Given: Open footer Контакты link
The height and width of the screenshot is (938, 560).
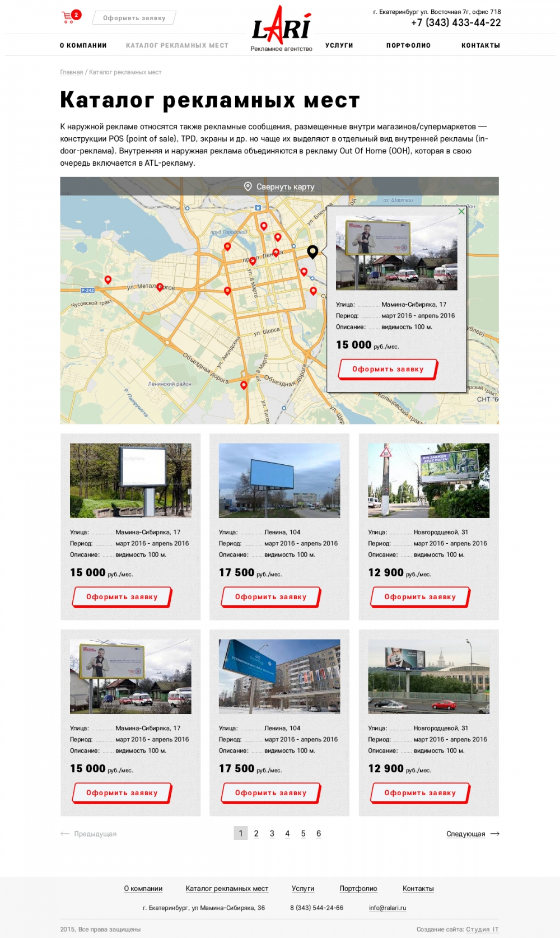Looking at the screenshot, I should click(x=418, y=889).
